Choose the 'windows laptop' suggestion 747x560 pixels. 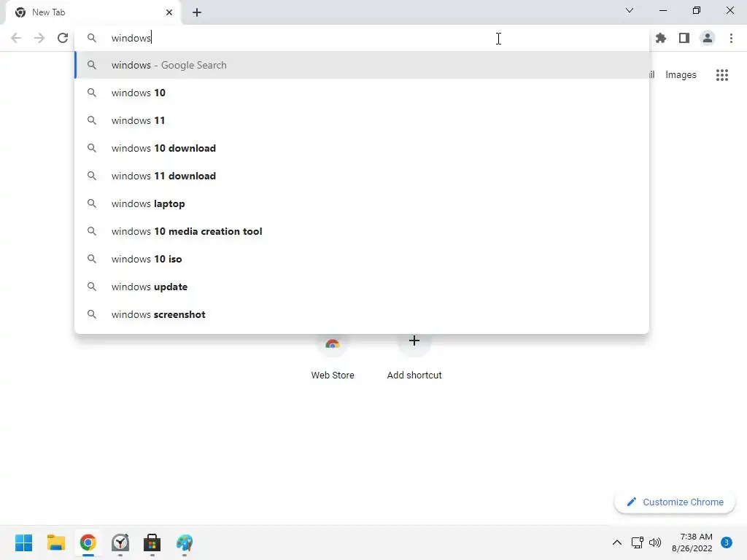point(362,203)
